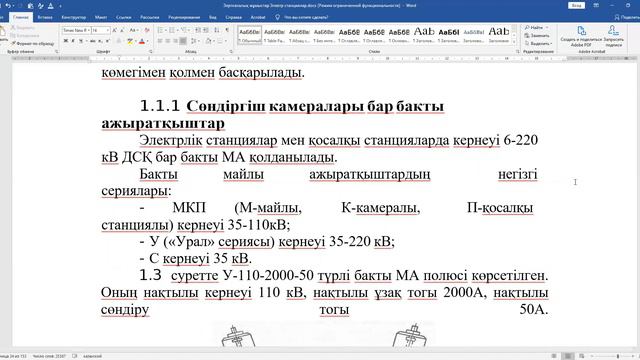Image resolution: width=640 pixels, height=360 pixels.
Task: Clear all formatting icon
Action: (x=147, y=30)
